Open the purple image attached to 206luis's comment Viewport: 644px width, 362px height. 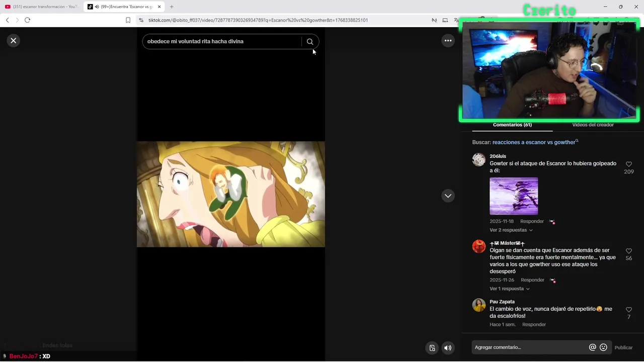coord(514,196)
